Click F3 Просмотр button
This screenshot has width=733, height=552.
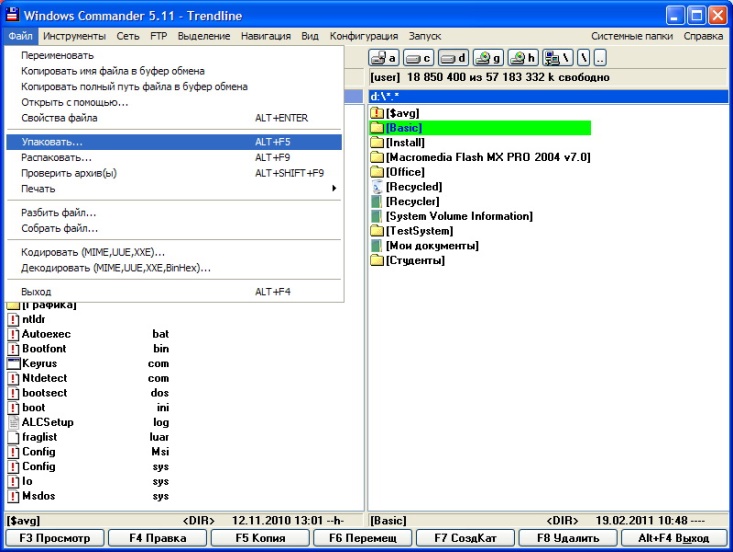point(55,538)
